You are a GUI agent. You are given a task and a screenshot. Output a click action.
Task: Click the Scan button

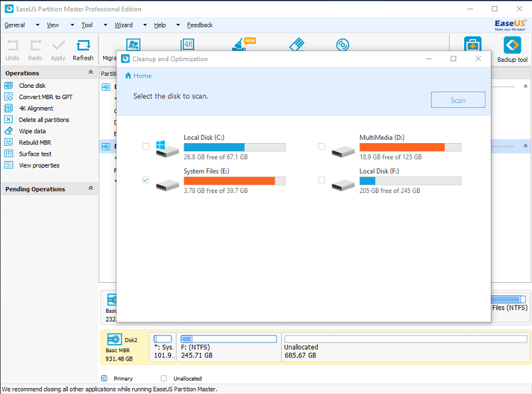[458, 100]
